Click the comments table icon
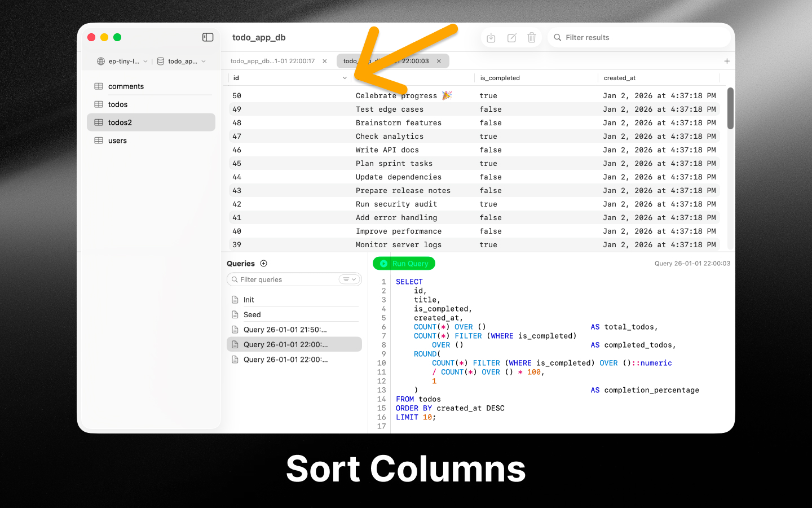The height and width of the screenshot is (508, 812). click(99, 86)
